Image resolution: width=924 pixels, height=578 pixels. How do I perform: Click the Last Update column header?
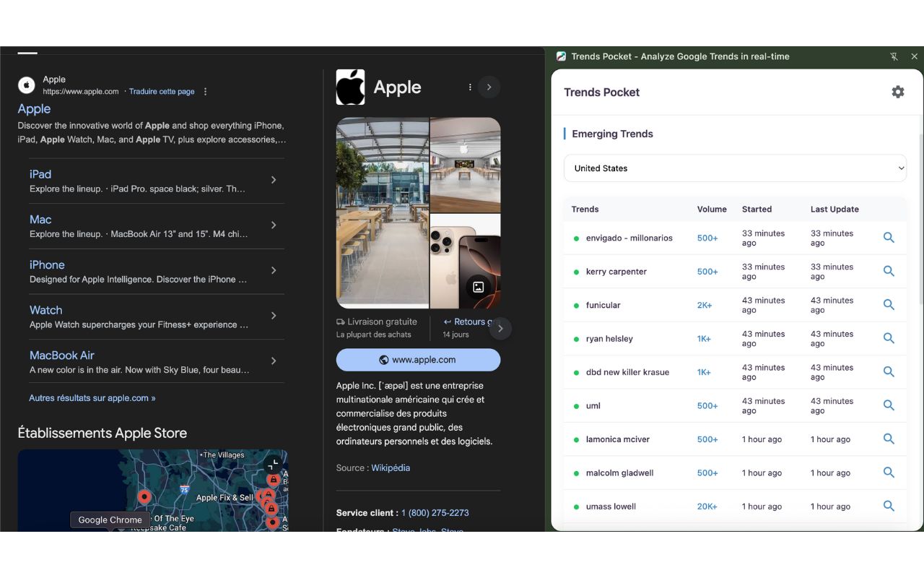(x=834, y=210)
